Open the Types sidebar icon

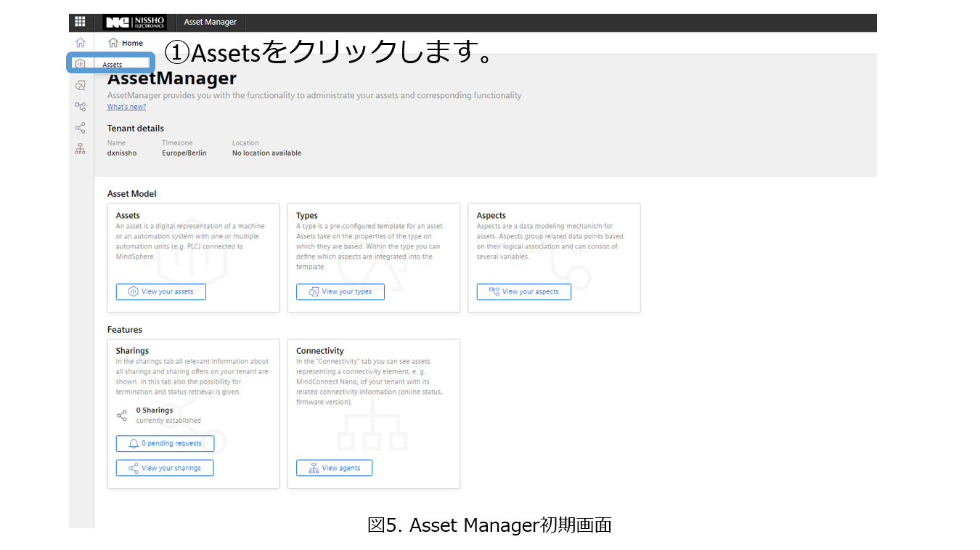point(81,85)
